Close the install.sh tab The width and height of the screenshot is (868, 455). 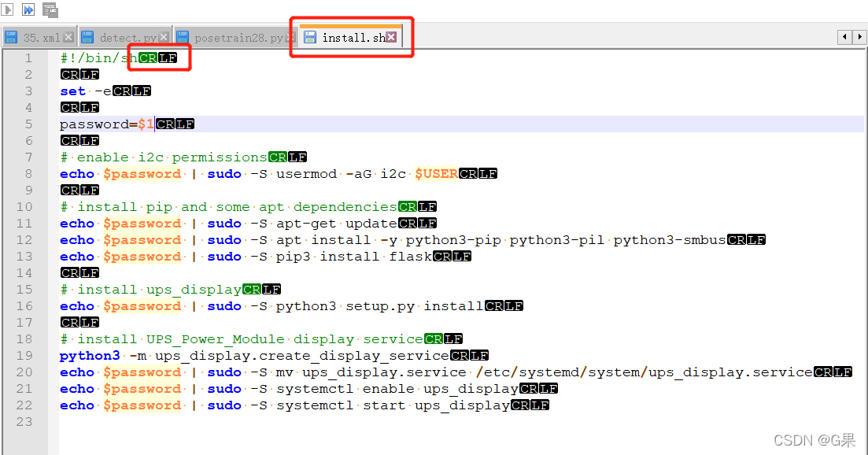coord(391,37)
